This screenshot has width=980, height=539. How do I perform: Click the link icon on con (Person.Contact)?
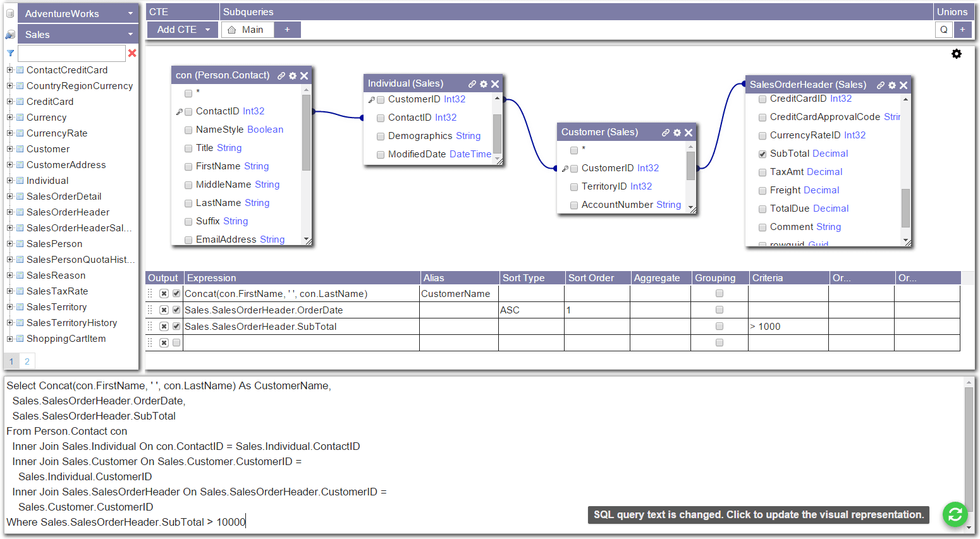[x=281, y=76]
